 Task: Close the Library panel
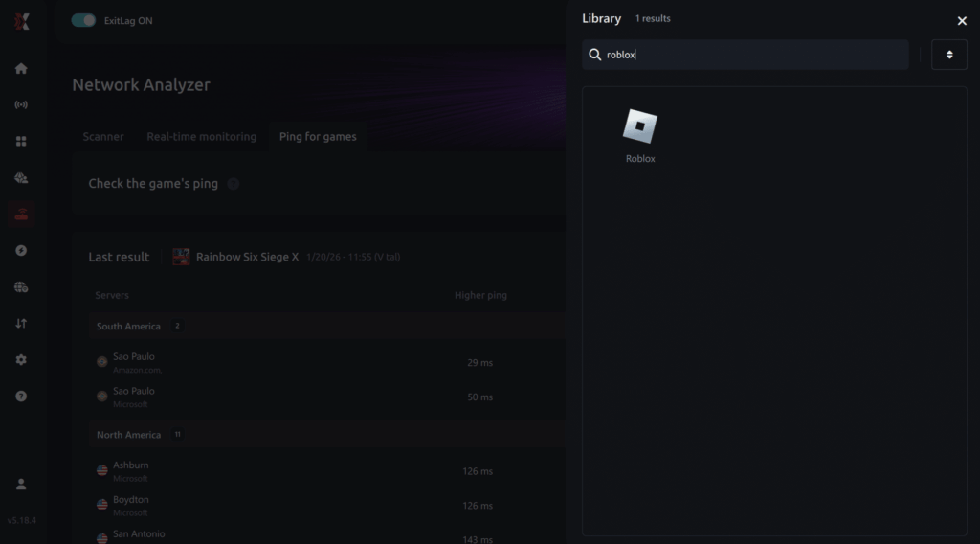(962, 21)
